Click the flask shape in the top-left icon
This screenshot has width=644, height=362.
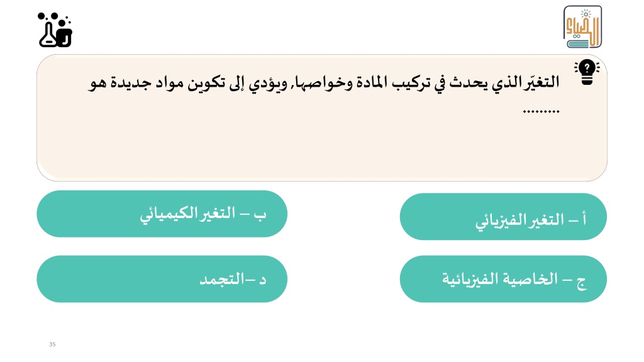(48, 36)
